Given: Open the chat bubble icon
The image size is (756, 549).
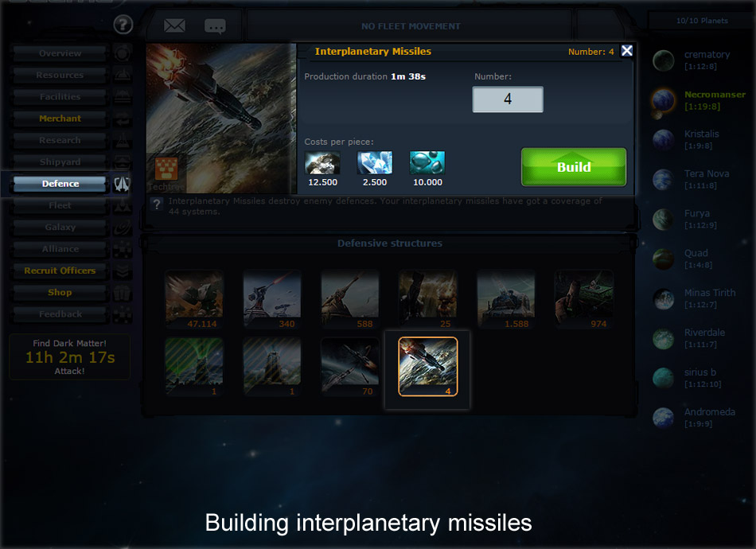Looking at the screenshot, I should pos(215,26).
